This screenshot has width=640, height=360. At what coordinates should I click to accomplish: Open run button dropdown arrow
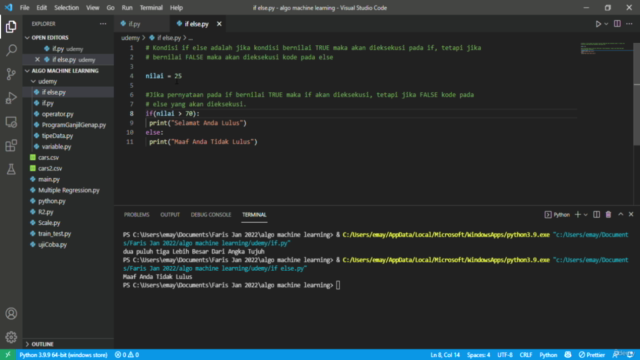click(606, 24)
